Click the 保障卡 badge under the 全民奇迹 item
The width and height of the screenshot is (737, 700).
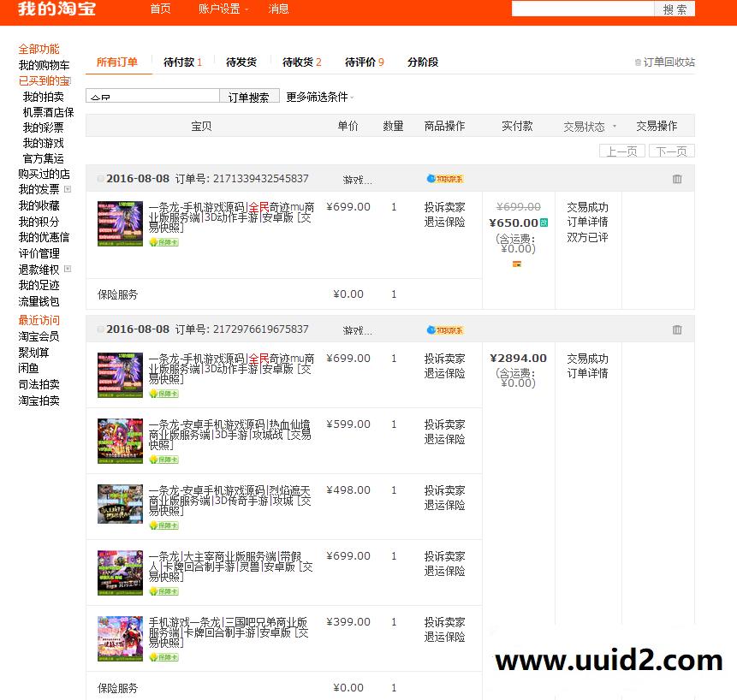(x=163, y=242)
